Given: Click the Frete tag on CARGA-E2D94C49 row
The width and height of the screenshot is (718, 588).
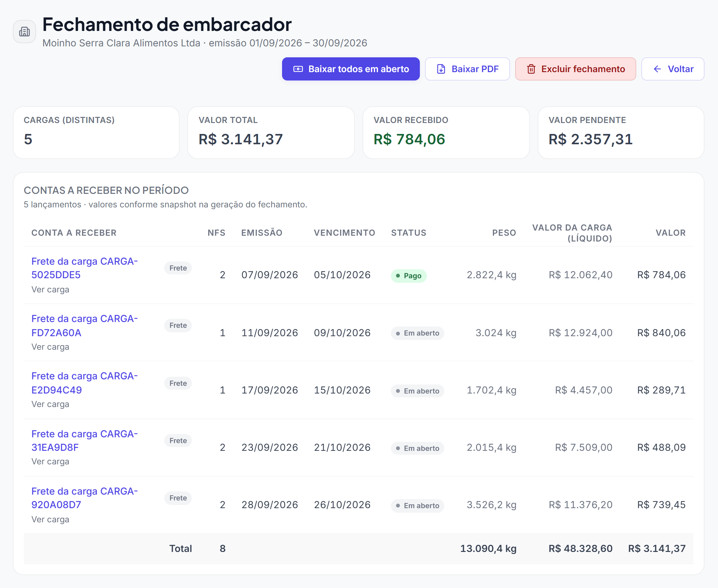Looking at the screenshot, I should (178, 383).
